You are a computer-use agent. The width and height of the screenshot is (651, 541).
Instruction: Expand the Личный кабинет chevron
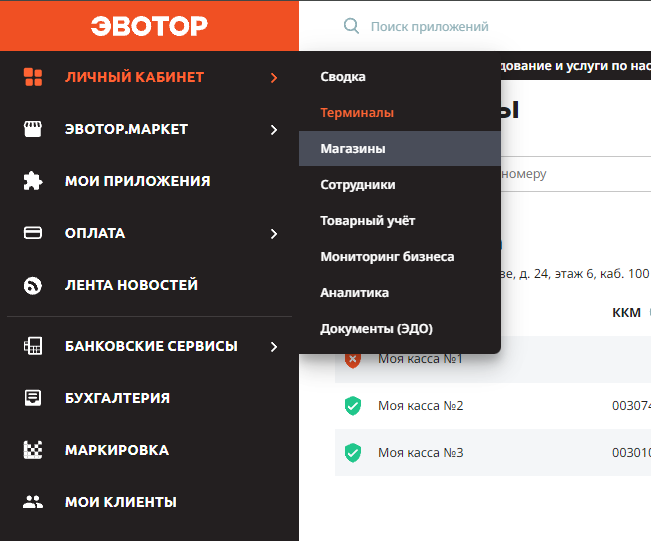click(274, 78)
